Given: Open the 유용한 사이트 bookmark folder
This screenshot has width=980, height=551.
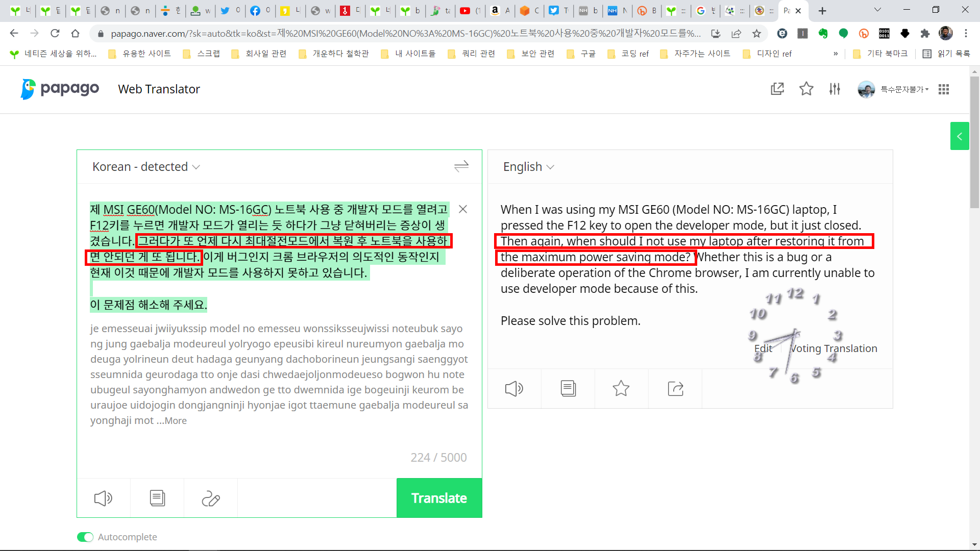Looking at the screenshot, I should click(x=140, y=54).
